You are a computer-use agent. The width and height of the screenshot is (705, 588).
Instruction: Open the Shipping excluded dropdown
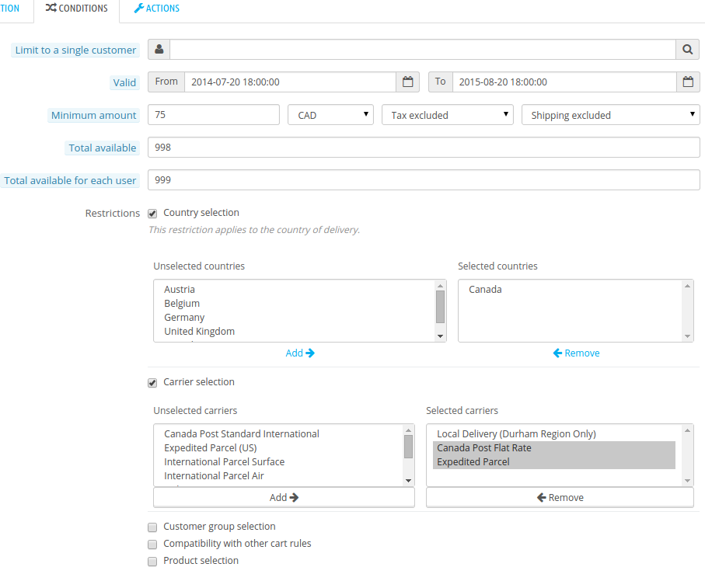coord(611,115)
